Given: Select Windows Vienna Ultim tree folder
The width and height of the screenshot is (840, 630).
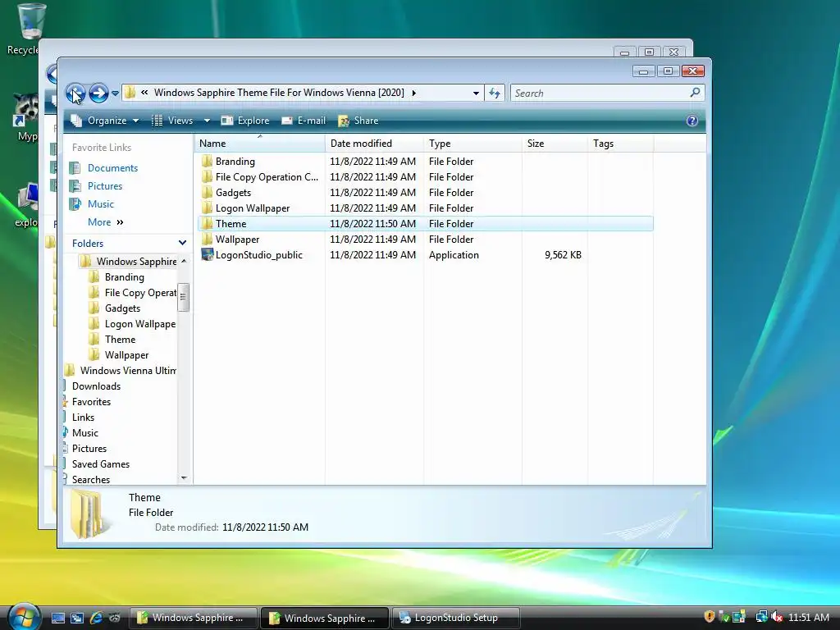Looking at the screenshot, I should point(128,370).
